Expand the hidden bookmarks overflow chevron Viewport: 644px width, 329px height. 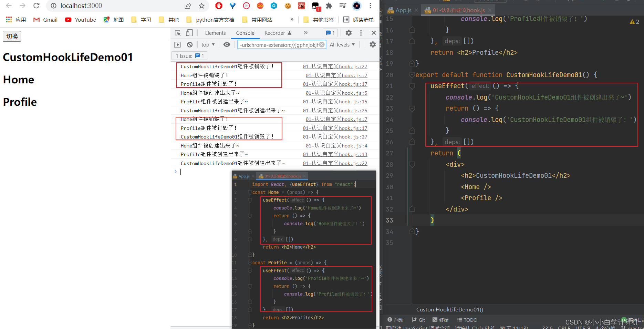coord(292,20)
